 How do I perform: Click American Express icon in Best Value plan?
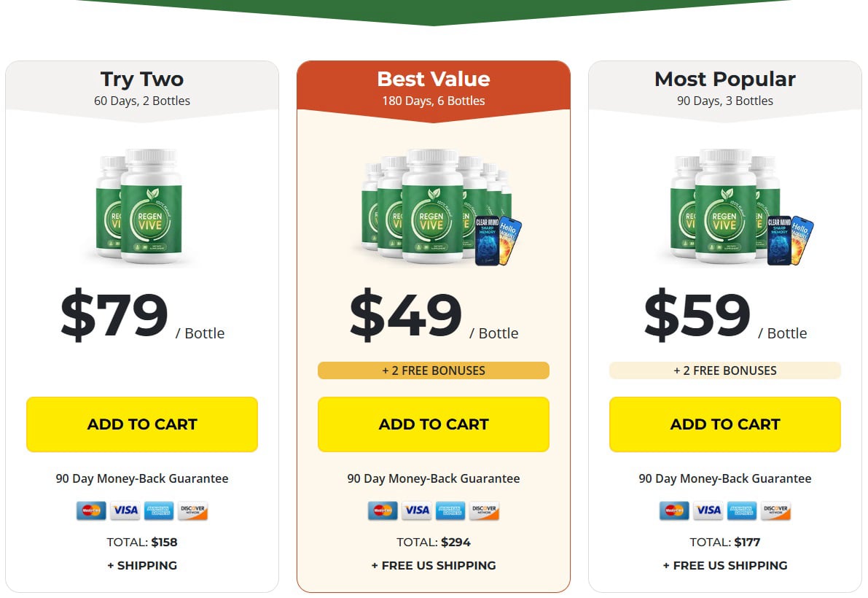click(450, 510)
